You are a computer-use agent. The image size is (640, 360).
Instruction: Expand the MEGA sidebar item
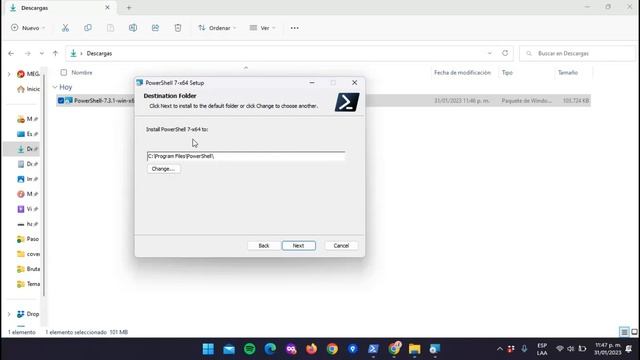[x=9, y=74]
